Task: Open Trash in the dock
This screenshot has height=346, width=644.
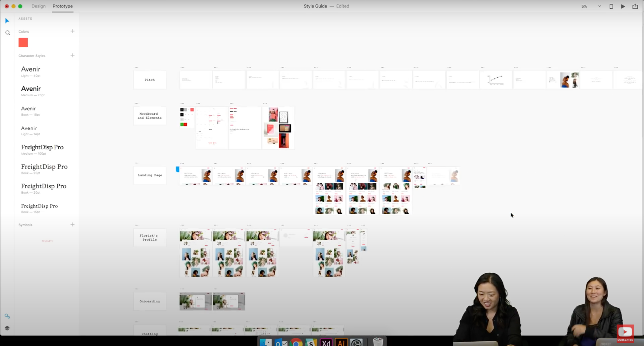Action: [x=378, y=342]
